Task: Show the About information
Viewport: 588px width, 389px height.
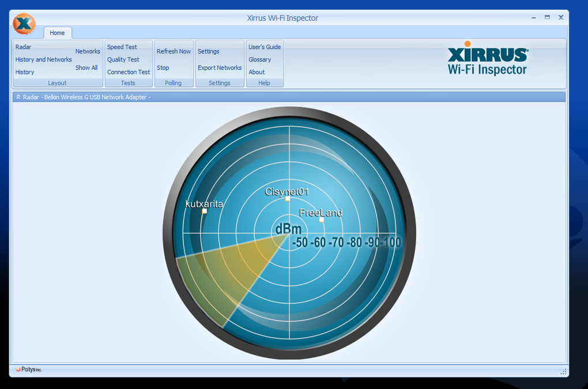Action: tap(257, 72)
